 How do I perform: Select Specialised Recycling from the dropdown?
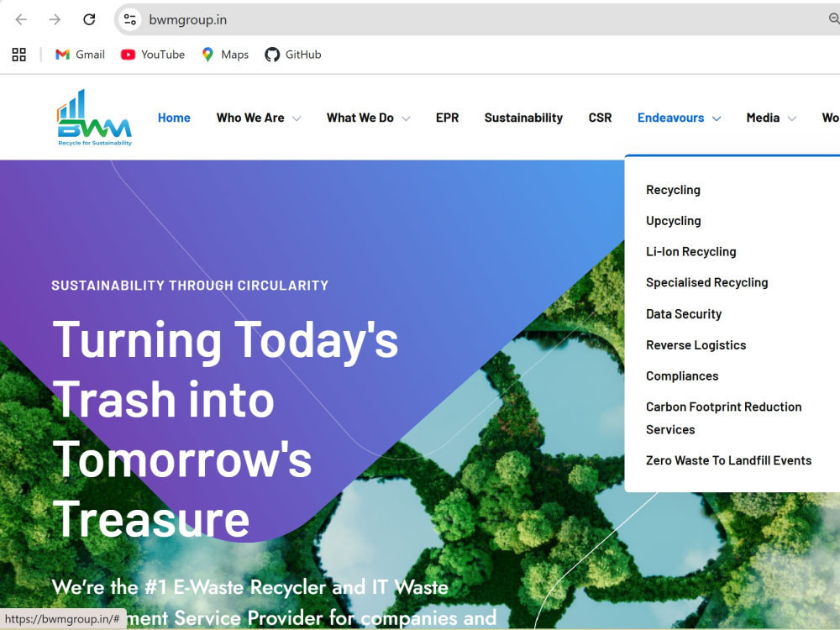pyautogui.click(x=707, y=283)
